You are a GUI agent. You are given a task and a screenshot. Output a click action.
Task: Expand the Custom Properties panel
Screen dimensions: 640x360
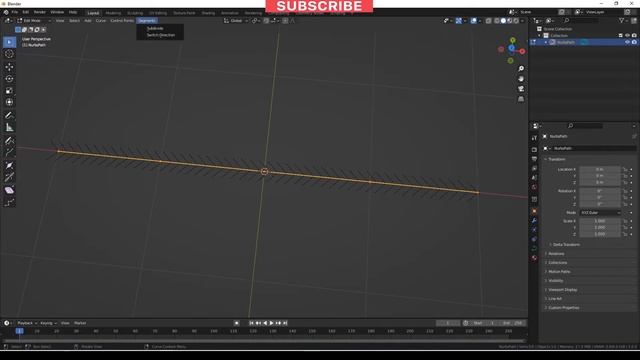pyautogui.click(x=563, y=307)
